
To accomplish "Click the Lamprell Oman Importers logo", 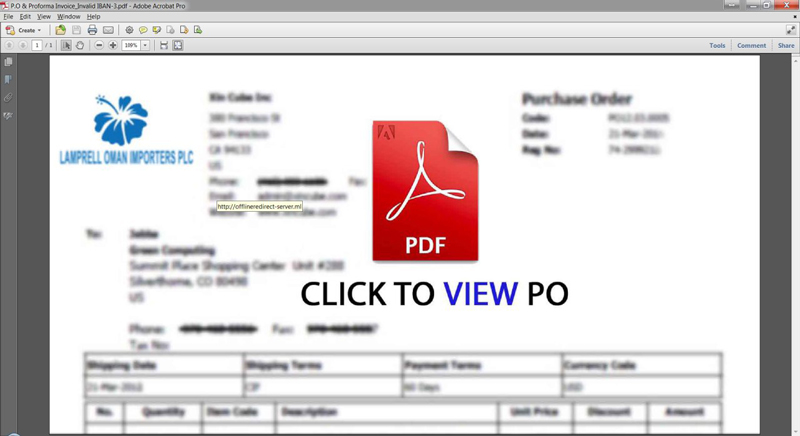I will [126, 130].
